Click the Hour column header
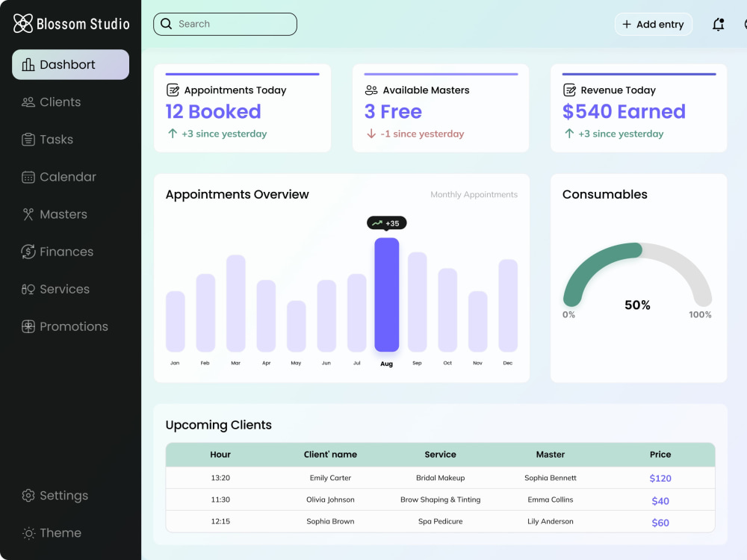This screenshot has height=560, width=747. (x=220, y=454)
